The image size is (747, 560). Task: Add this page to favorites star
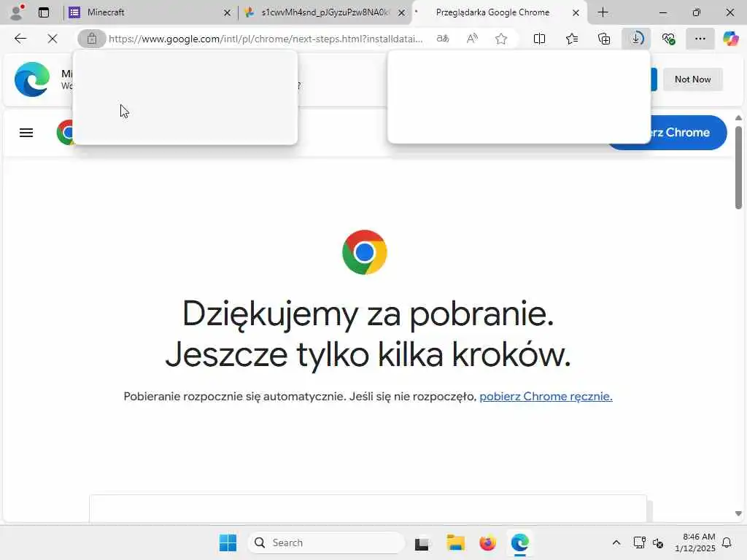501,39
